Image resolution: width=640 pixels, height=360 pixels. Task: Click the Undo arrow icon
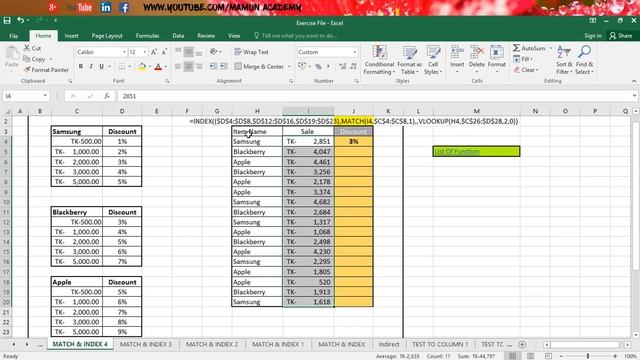coord(20,20)
